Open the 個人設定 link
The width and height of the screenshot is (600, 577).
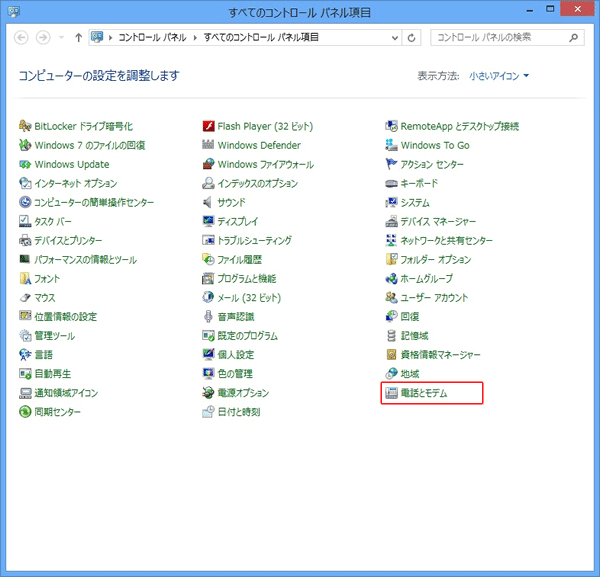236,354
